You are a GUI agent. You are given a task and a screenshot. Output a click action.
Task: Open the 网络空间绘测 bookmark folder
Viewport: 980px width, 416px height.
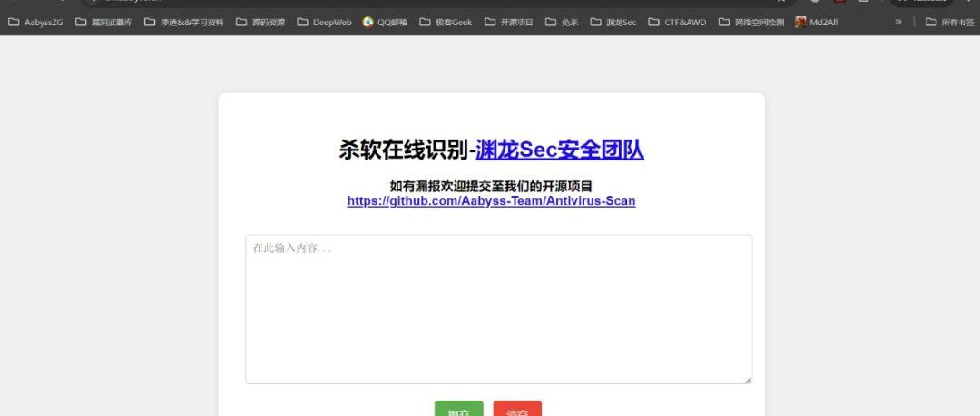(751, 22)
